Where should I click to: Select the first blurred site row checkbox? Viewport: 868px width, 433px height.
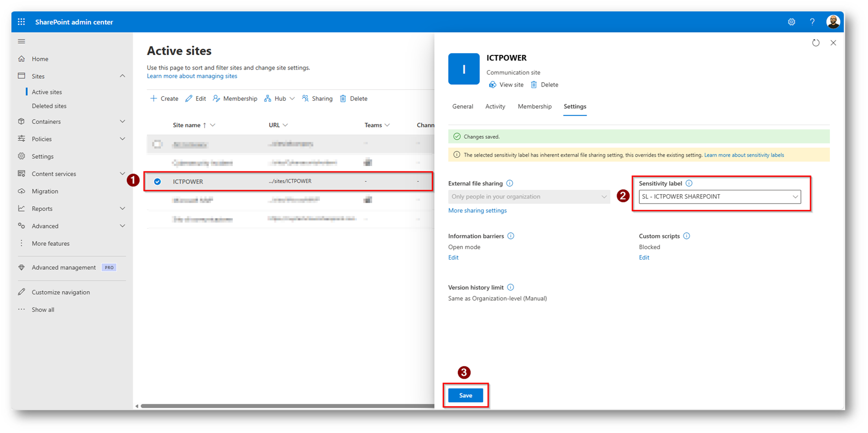coord(157,144)
